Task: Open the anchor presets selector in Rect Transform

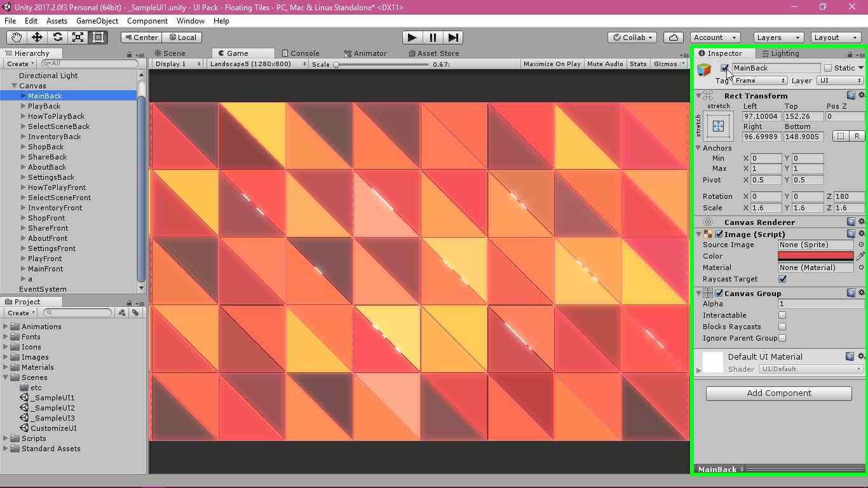Action: pyautogui.click(x=717, y=126)
